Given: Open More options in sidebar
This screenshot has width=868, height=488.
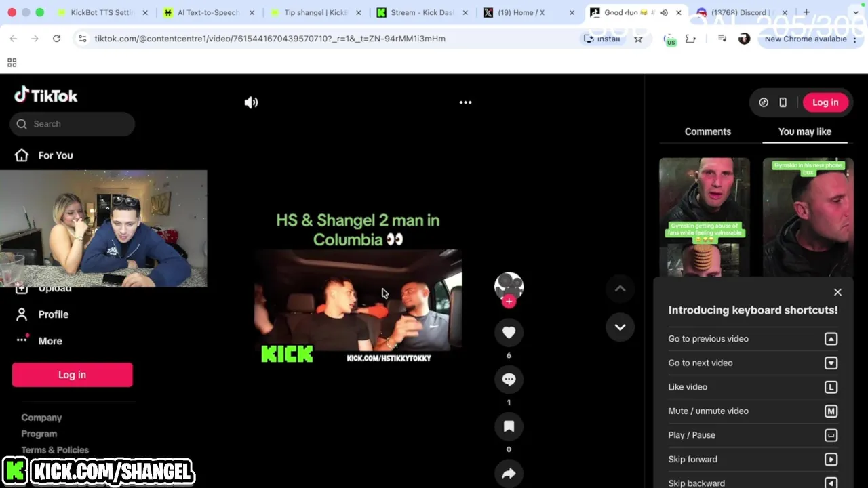Looking at the screenshot, I should pyautogui.click(x=41, y=341).
